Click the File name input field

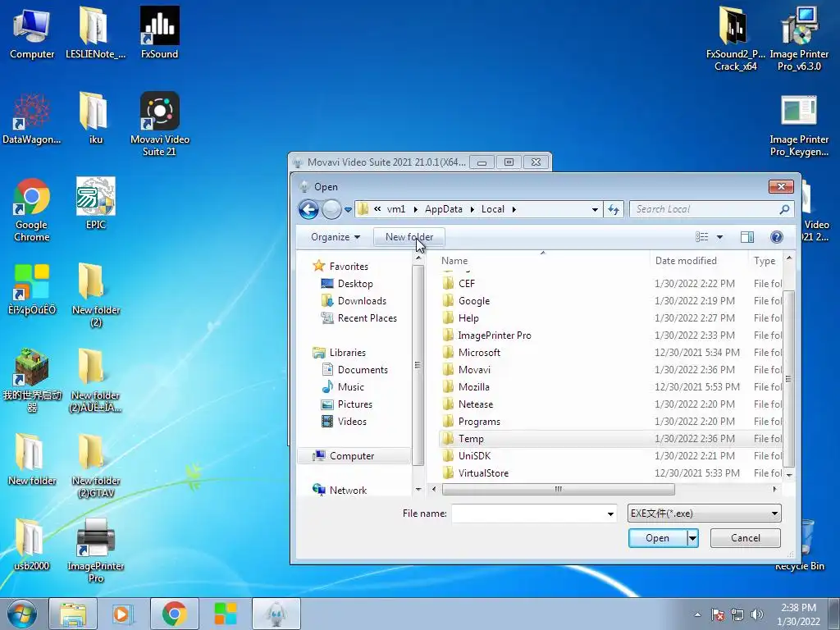527,514
